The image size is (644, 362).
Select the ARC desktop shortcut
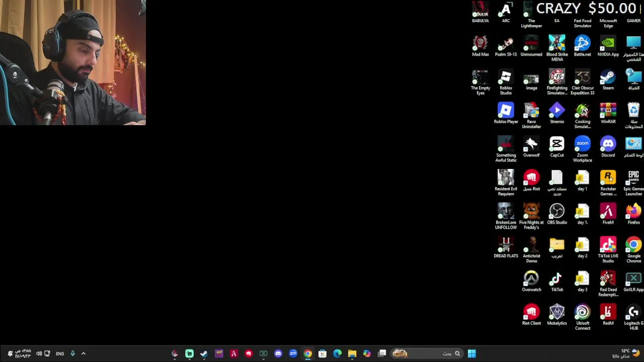pyautogui.click(x=506, y=13)
